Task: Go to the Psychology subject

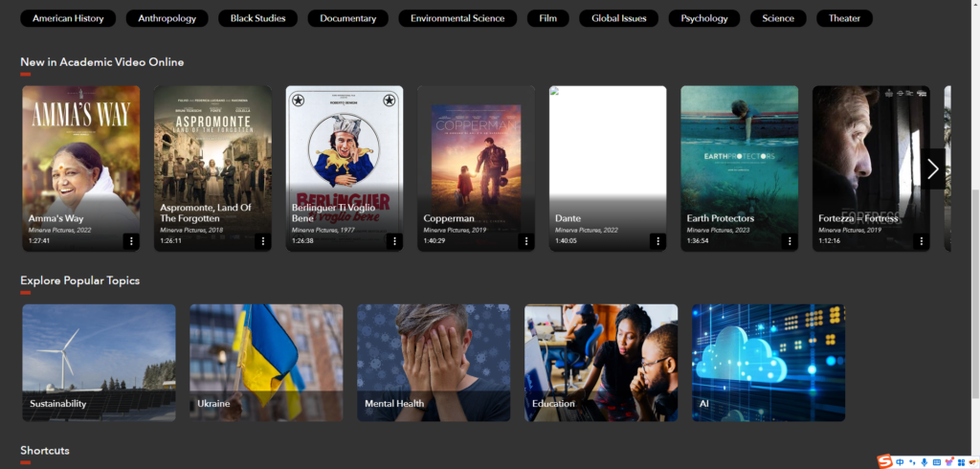Action: (x=703, y=18)
